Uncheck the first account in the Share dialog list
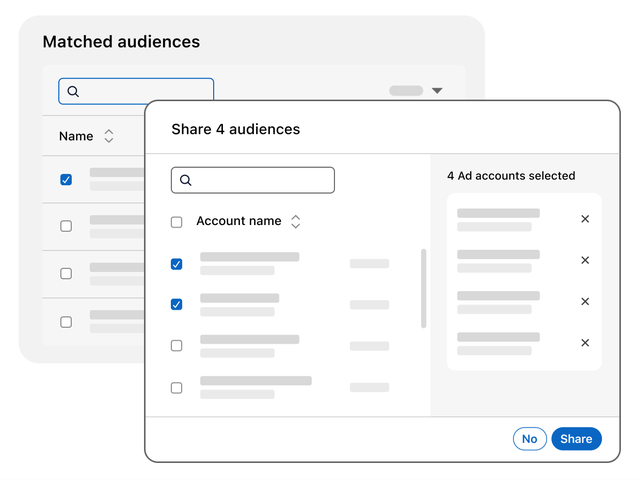Screen dimensions: 640x480 (x=176, y=264)
